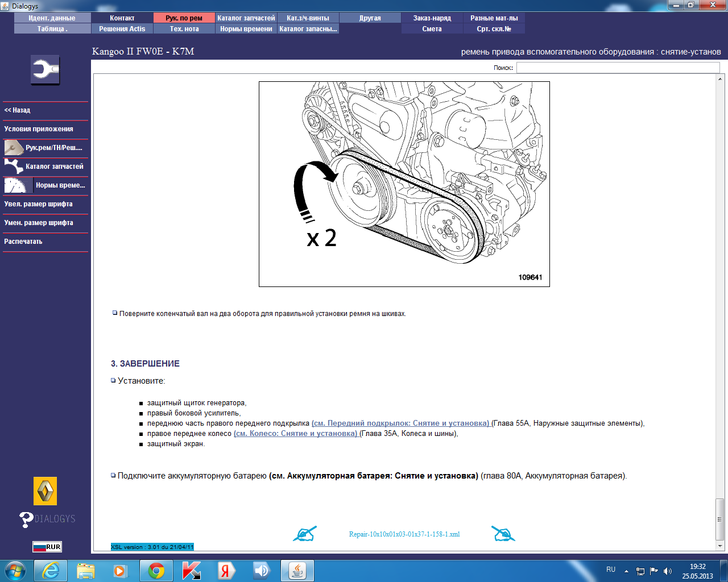The width and height of the screenshot is (728, 582).
Task: Open the Контакт tab
Action: point(122,18)
